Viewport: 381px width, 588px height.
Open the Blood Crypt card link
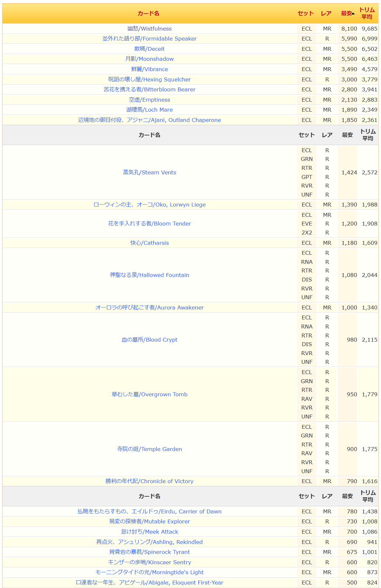tap(149, 340)
